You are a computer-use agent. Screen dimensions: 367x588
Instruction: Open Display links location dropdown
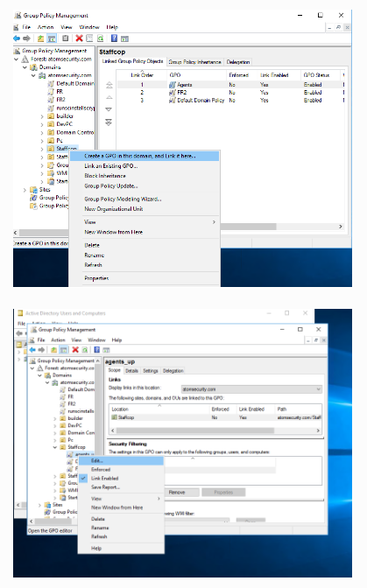[x=251, y=388]
